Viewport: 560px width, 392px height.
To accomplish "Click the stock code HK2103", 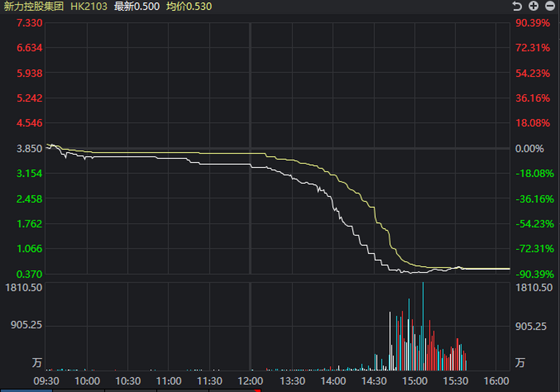I will tap(89, 6).
